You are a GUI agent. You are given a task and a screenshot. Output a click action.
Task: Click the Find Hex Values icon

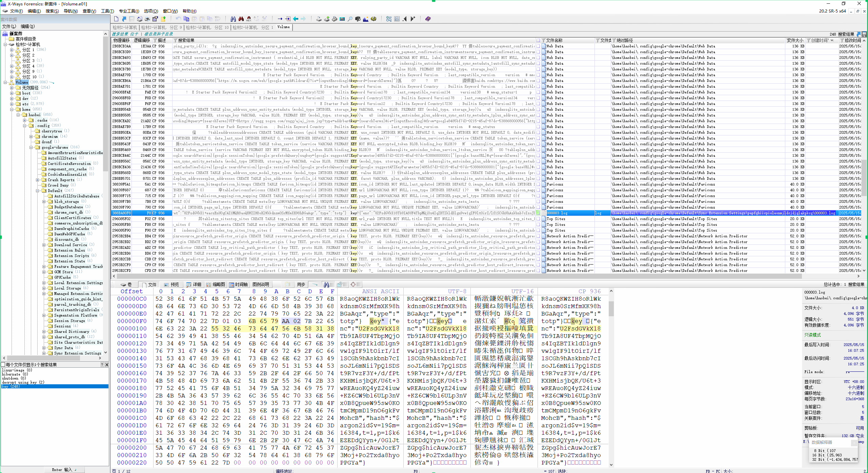(x=249, y=19)
